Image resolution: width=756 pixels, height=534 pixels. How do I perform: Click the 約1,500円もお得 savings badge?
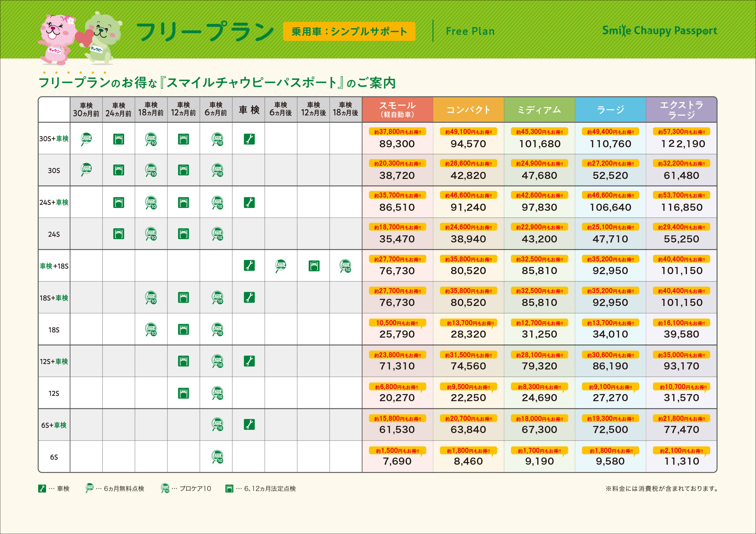(x=397, y=451)
